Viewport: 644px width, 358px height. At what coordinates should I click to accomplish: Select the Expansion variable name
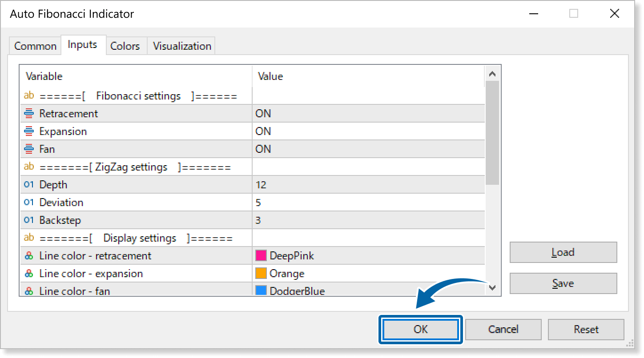coord(63,131)
